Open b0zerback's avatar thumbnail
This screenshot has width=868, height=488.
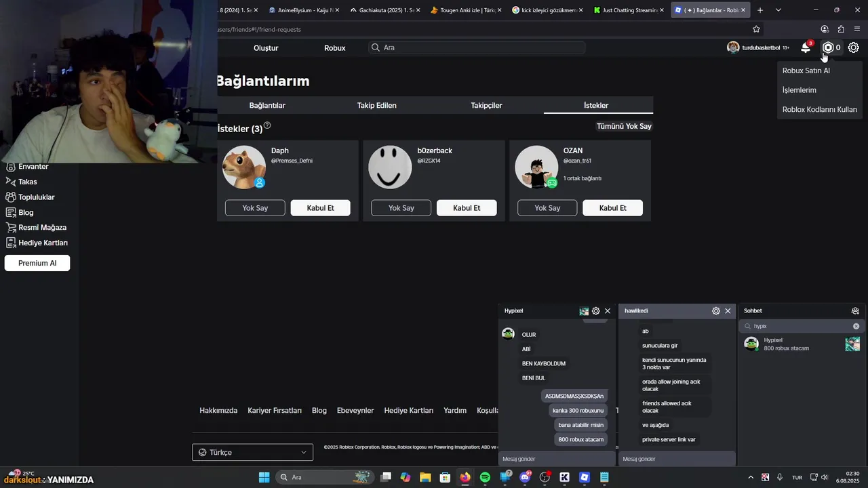pyautogui.click(x=390, y=167)
